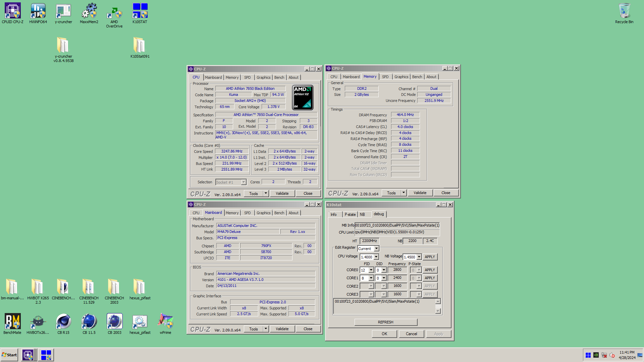Switch to SPD tab in CPU window

(247, 77)
